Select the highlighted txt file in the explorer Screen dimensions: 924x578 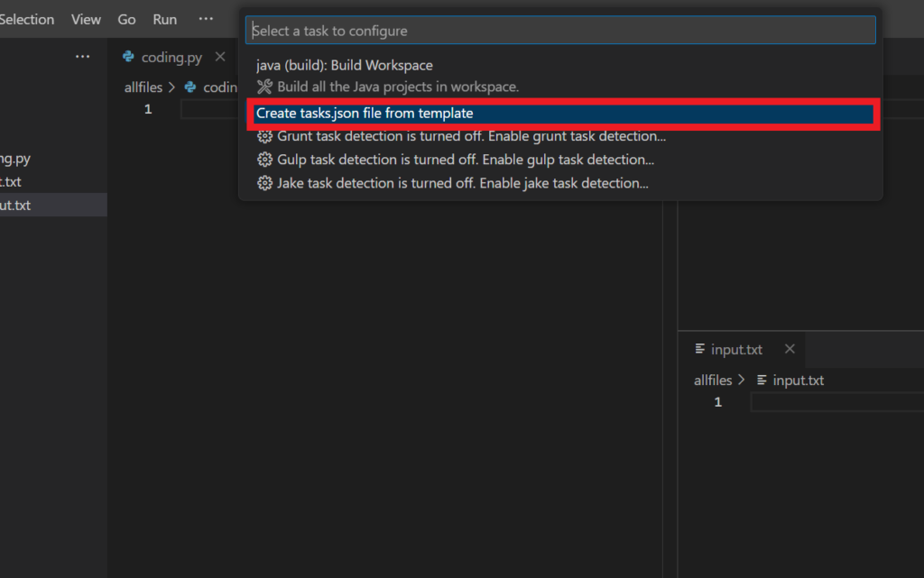click(53, 205)
